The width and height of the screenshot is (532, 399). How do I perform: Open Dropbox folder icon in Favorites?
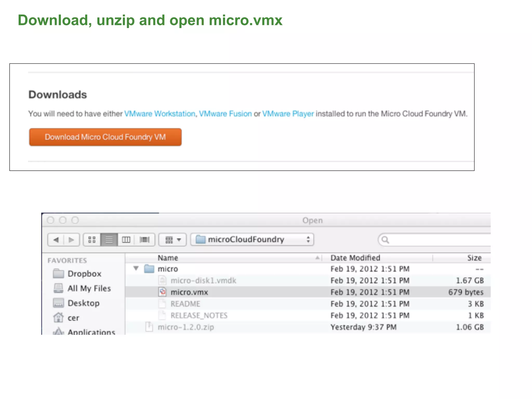click(58, 274)
